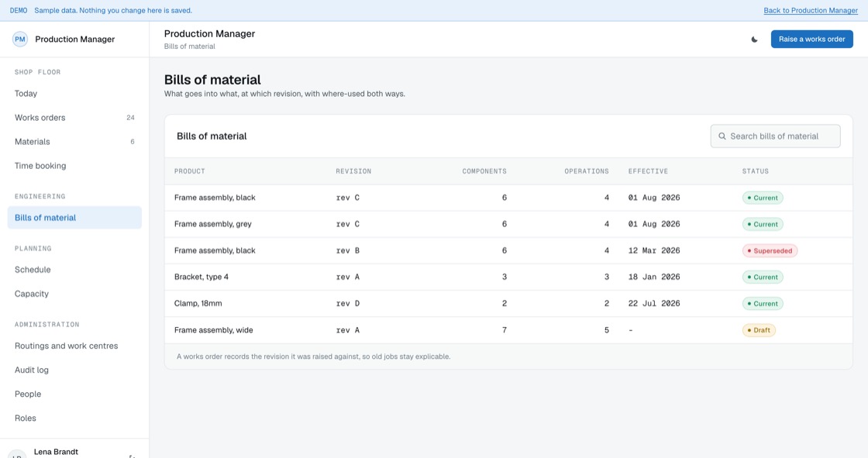Go to People under Administration
868x458 pixels.
coord(74,394)
